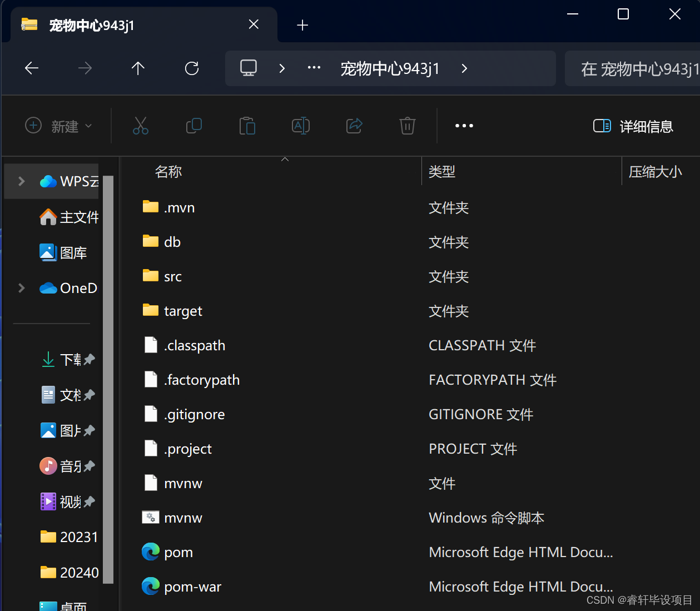Click the FACTORYPATH 文件 type cell

[x=493, y=380]
